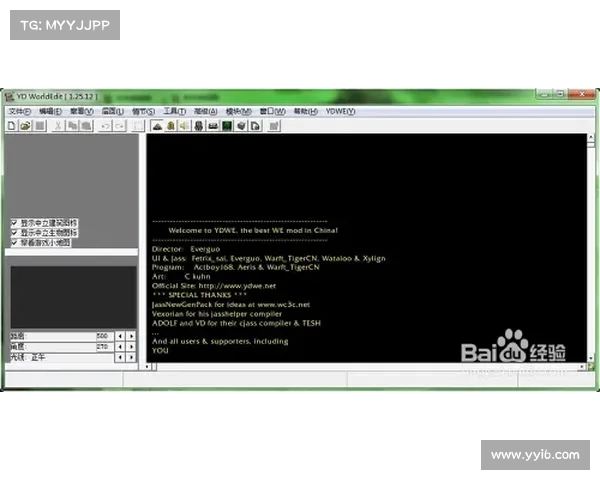Image resolution: width=600 pixels, height=480 pixels.
Task: Click the 'Director: Everguo' text line
Action: point(186,249)
